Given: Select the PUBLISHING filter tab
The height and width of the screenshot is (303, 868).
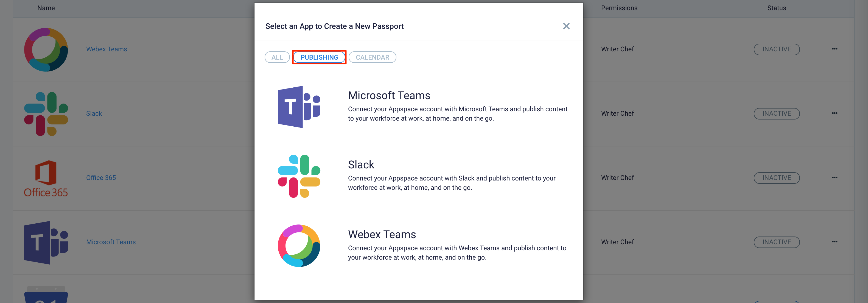Looking at the screenshot, I should (x=320, y=57).
